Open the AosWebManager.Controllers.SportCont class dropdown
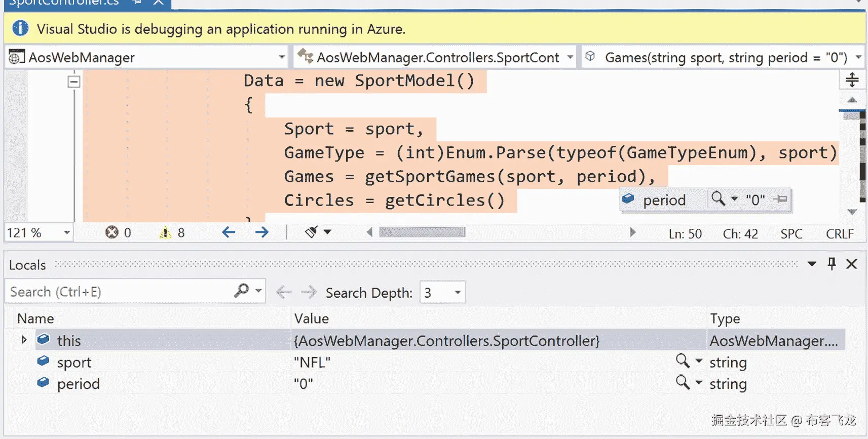The image size is (868, 439). point(435,57)
